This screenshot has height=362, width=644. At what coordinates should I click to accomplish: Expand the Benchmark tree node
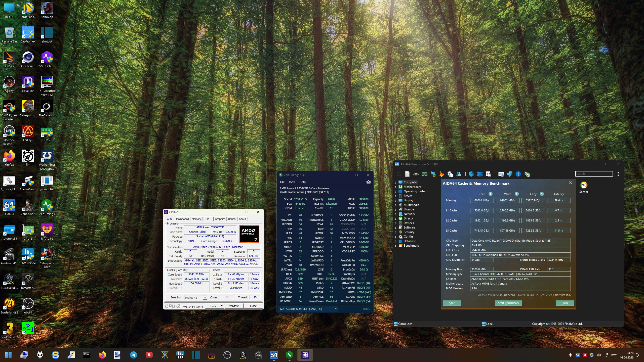(395, 246)
